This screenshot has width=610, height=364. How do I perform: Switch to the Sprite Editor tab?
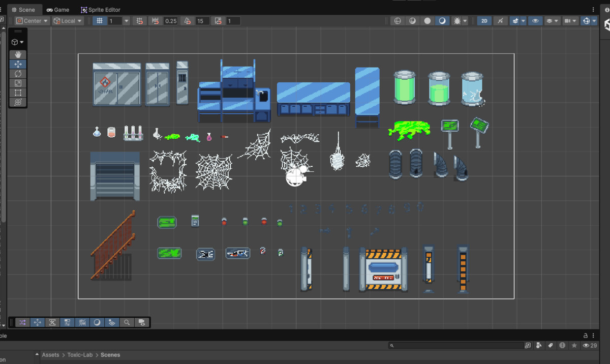[101, 10]
